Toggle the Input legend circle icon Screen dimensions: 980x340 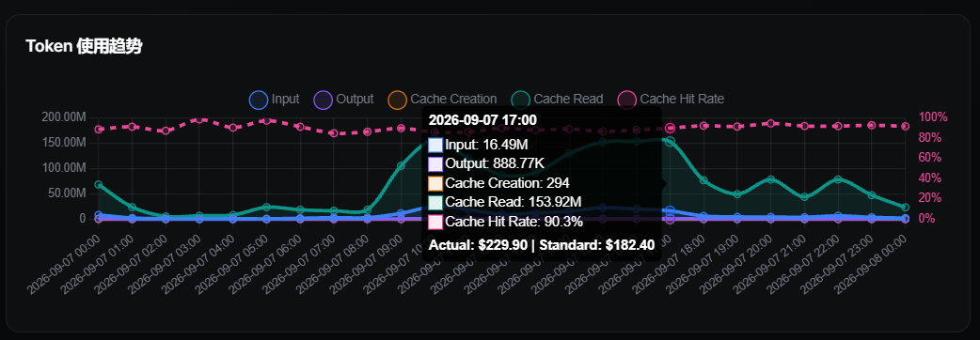click(x=259, y=100)
